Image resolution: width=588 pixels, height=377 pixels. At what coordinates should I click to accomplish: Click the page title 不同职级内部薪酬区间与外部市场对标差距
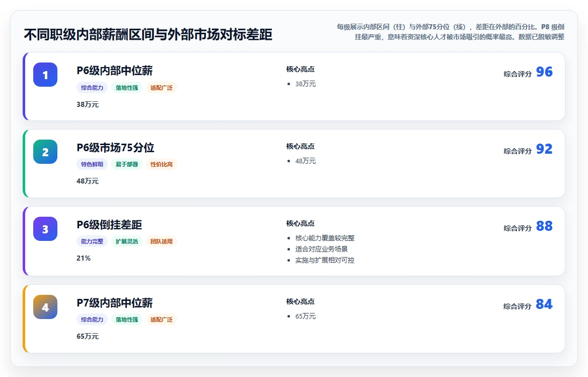148,34
